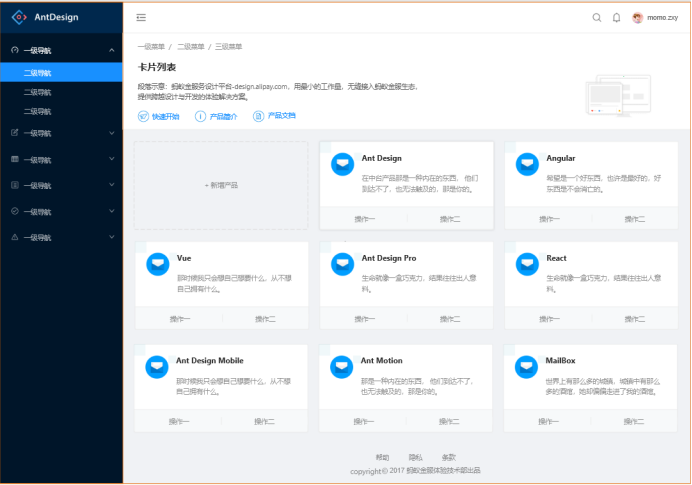Collapse the expanded 一级导航 with up chevron
This screenshot has height=485, width=692.
coord(112,50)
